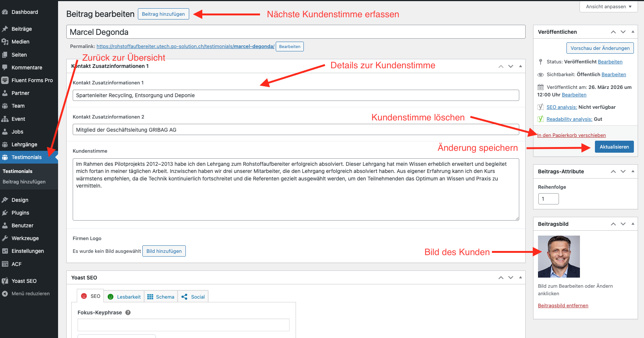644x338 pixels.
Task: Toggle the Beitragsbild panel triangle
Action: click(x=633, y=224)
